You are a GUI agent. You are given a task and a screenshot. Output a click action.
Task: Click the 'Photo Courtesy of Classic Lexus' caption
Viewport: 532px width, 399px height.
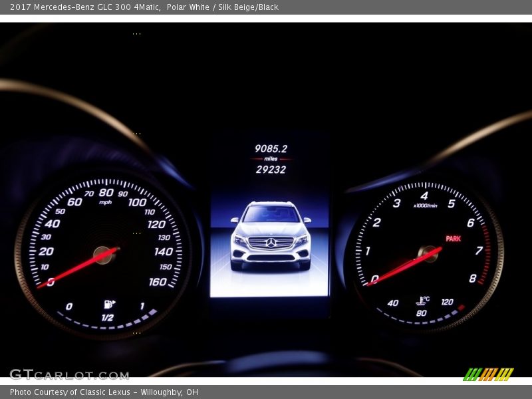tap(70, 392)
